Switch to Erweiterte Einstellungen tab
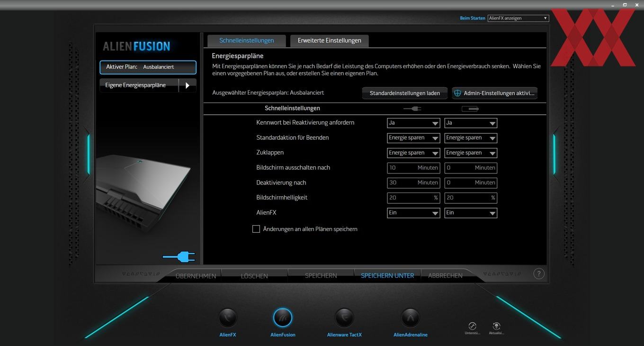 [x=330, y=41]
